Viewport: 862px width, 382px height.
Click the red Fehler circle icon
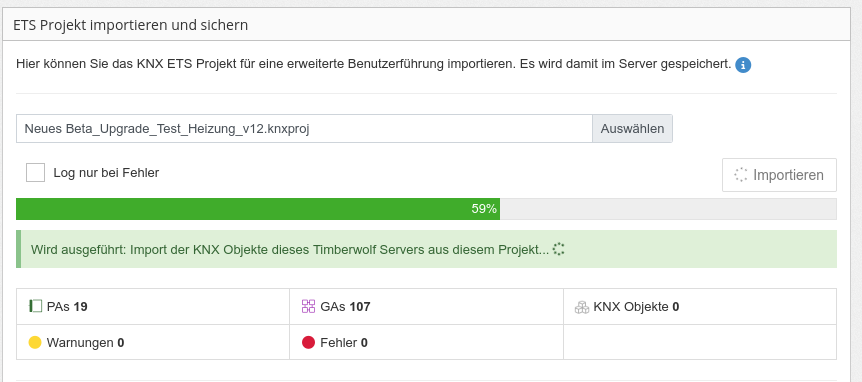[308, 342]
